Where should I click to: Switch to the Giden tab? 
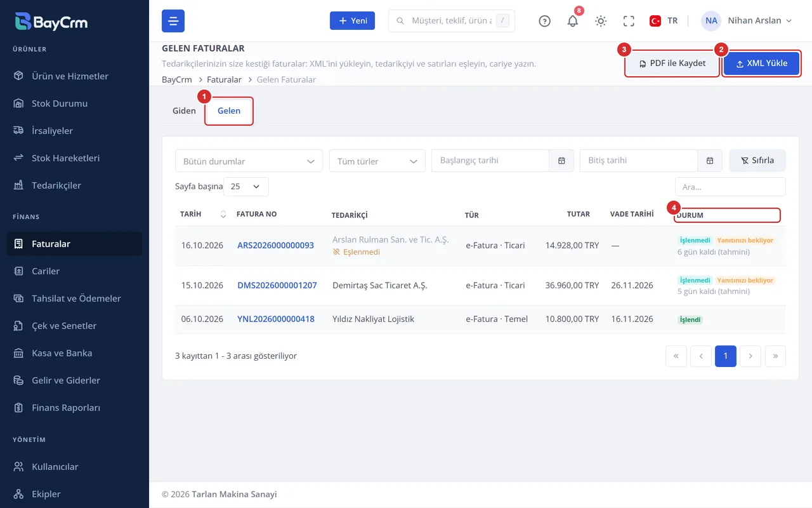tap(184, 110)
